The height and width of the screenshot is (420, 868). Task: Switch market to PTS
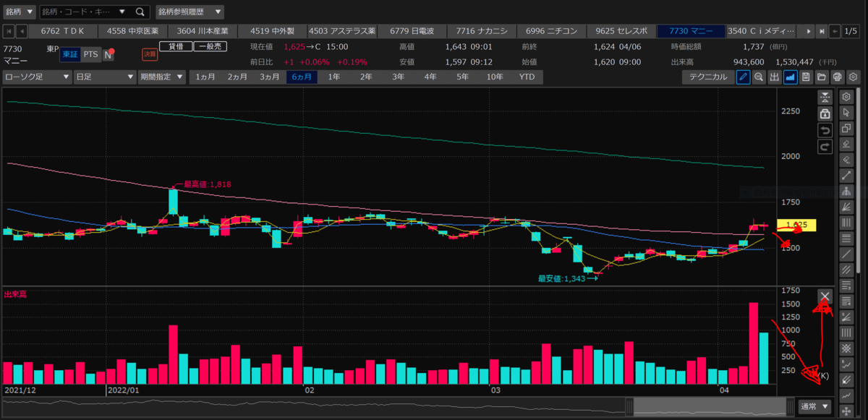click(90, 54)
